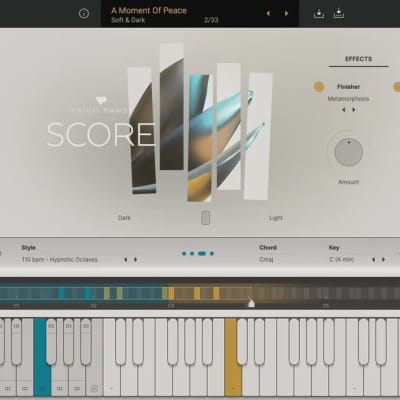
Task: Open the '110 bpm - Hypnotic Octaves' style menu
Action: click(x=60, y=259)
